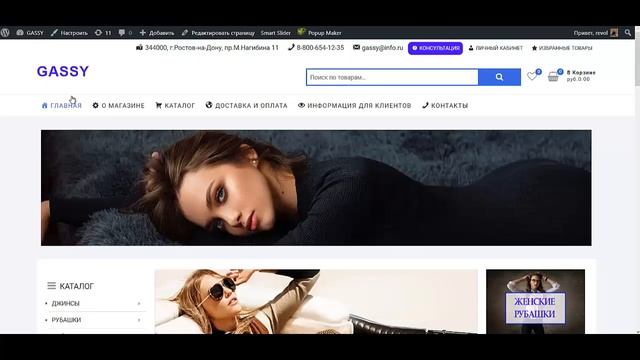This screenshot has width=640, height=360.
Task: Open the Добавить new content menu
Action: 157,33
